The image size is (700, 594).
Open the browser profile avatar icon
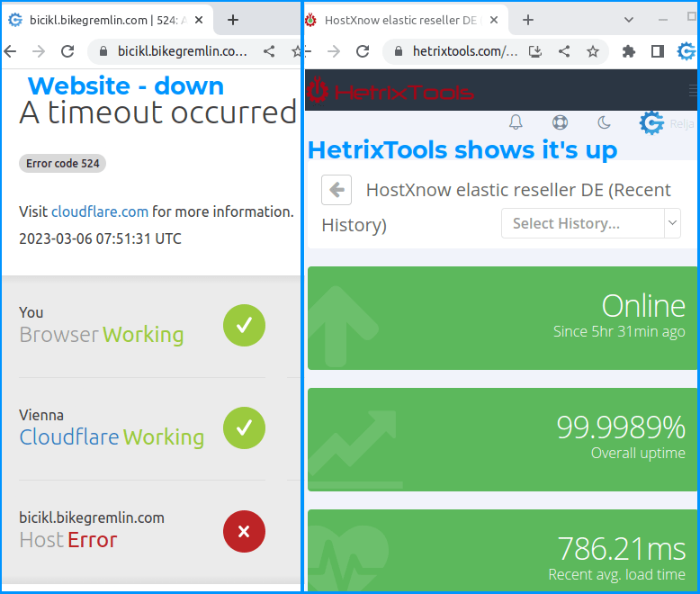[x=687, y=52]
